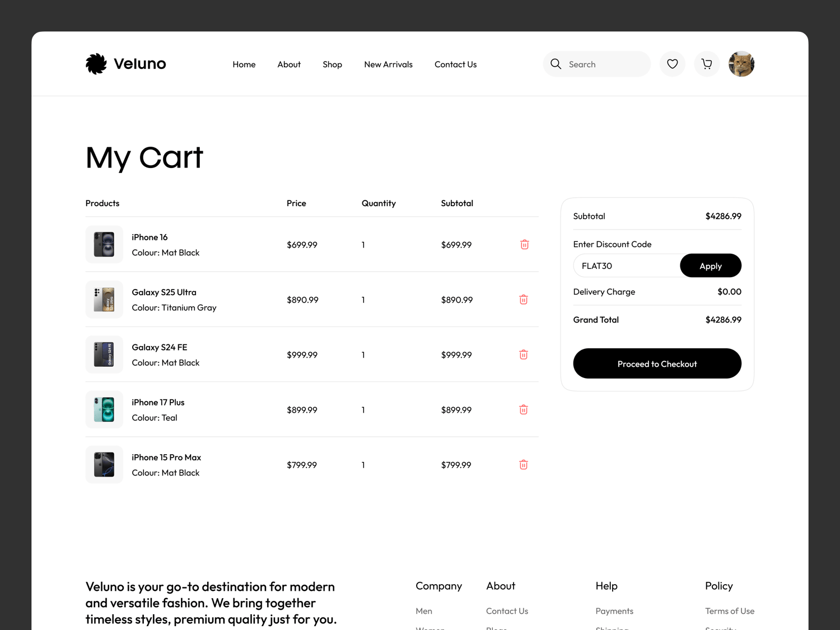Open the About navigation link

(x=289, y=64)
